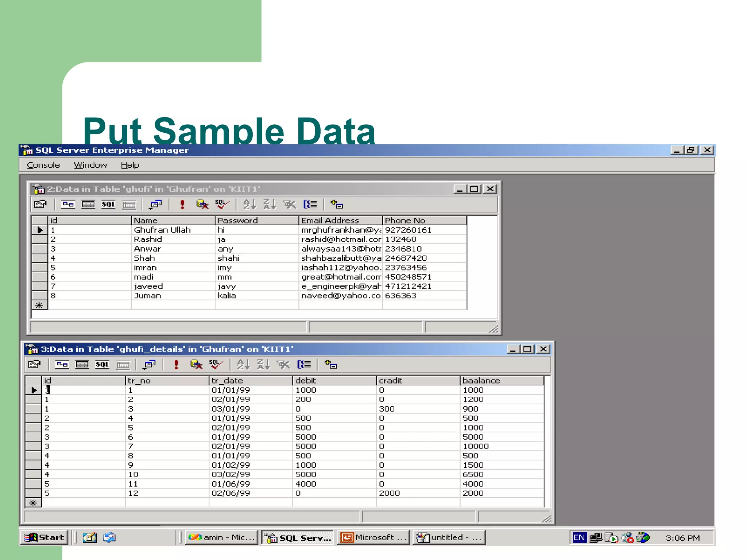This screenshot has height=560, width=747.
Task: Run query in ghufi_details window
Action: (x=177, y=364)
